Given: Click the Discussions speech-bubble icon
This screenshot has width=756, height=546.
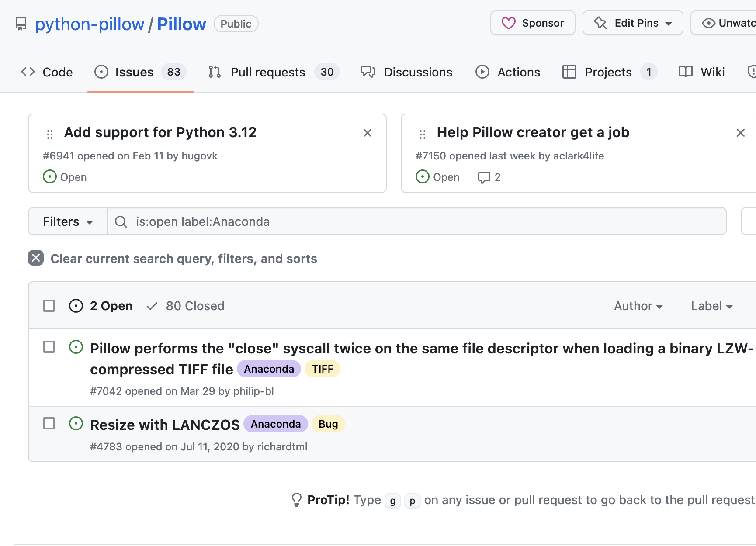Looking at the screenshot, I should (x=368, y=72).
